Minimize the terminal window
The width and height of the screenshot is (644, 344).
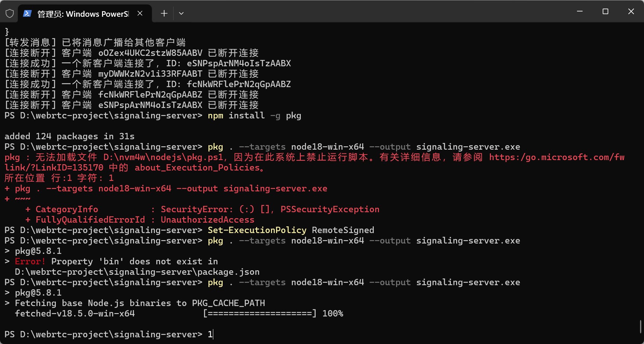pos(579,11)
